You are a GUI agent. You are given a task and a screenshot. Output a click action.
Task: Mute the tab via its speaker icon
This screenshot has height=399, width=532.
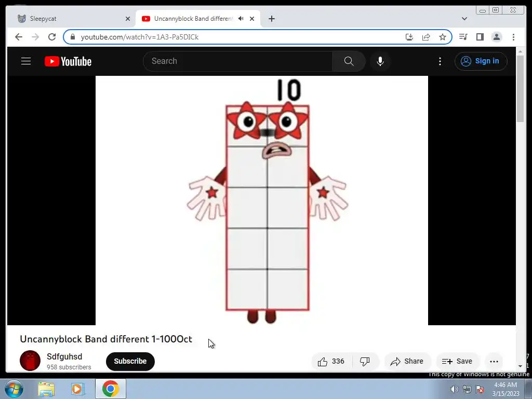pos(241,19)
